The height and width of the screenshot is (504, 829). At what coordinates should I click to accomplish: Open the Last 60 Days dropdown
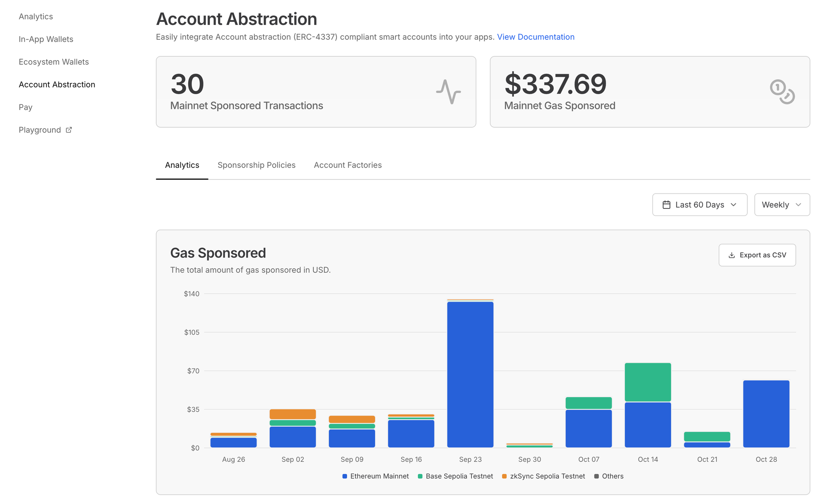(x=699, y=205)
